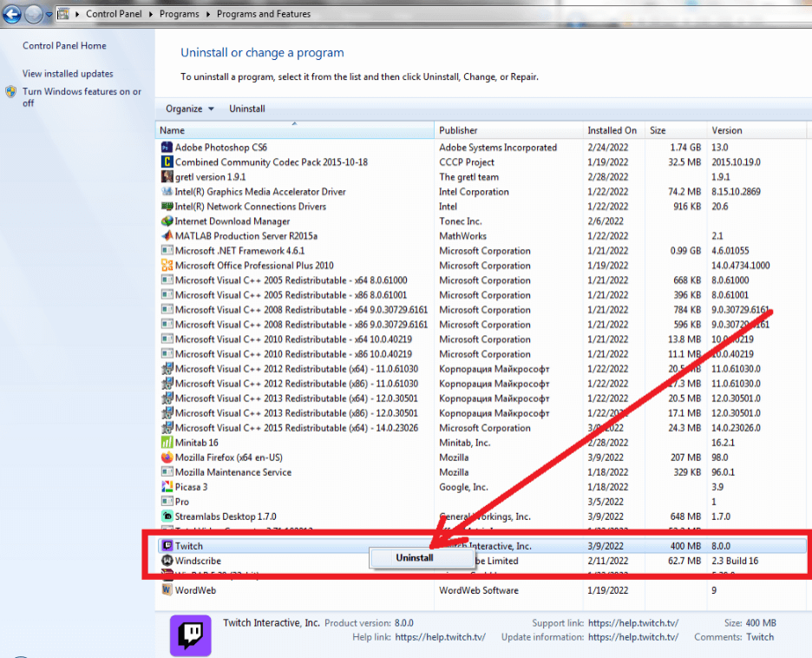Image resolution: width=812 pixels, height=658 pixels.
Task: Click the Mozilla Maintenance Service icon
Action: pos(167,472)
